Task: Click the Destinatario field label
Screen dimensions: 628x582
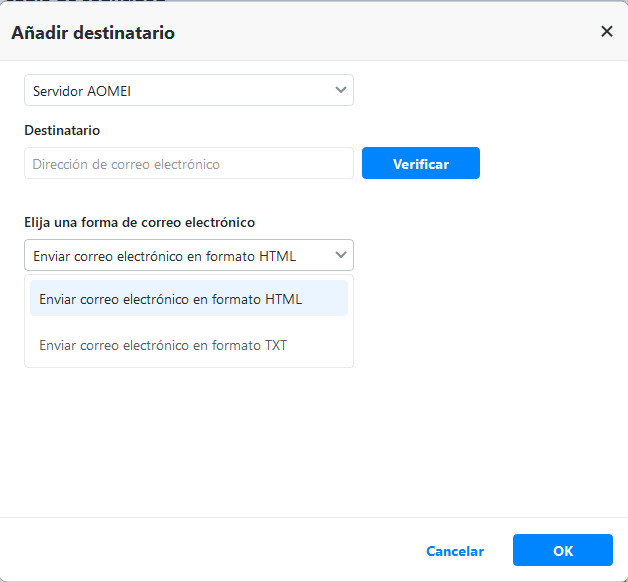Action: click(x=62, y=131)
